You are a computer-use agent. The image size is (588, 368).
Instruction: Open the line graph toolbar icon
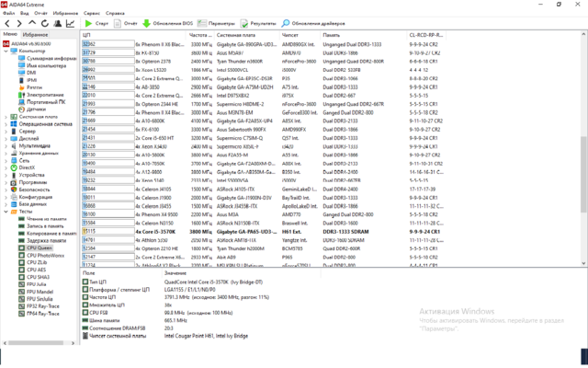[70, 23]
